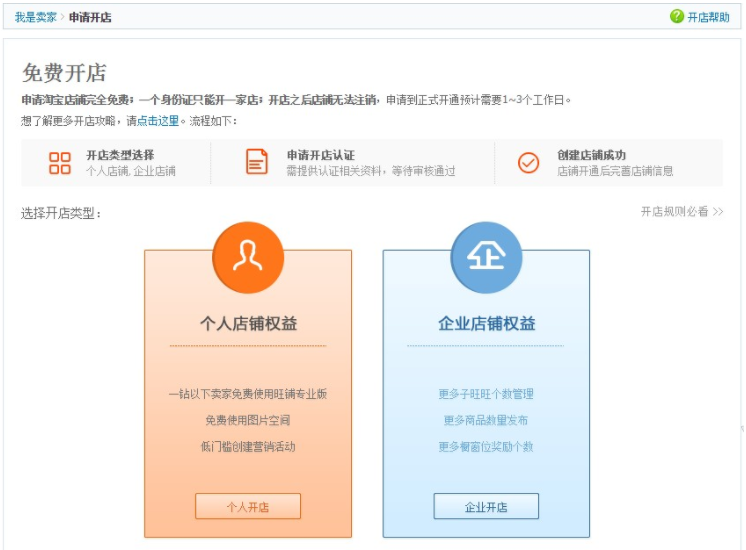746x550 pixels.
Task: Click 店铺开通后完善店铺信息 step description
Action: (615, 171)
